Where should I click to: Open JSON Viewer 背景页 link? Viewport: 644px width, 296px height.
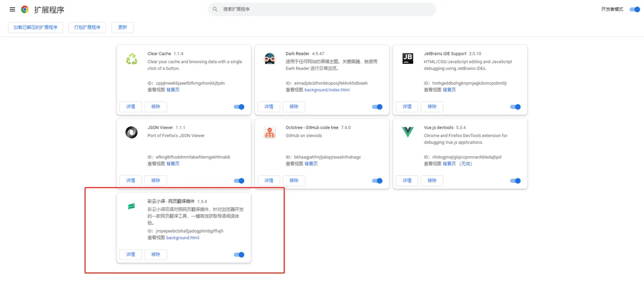(x=173, y=164)
